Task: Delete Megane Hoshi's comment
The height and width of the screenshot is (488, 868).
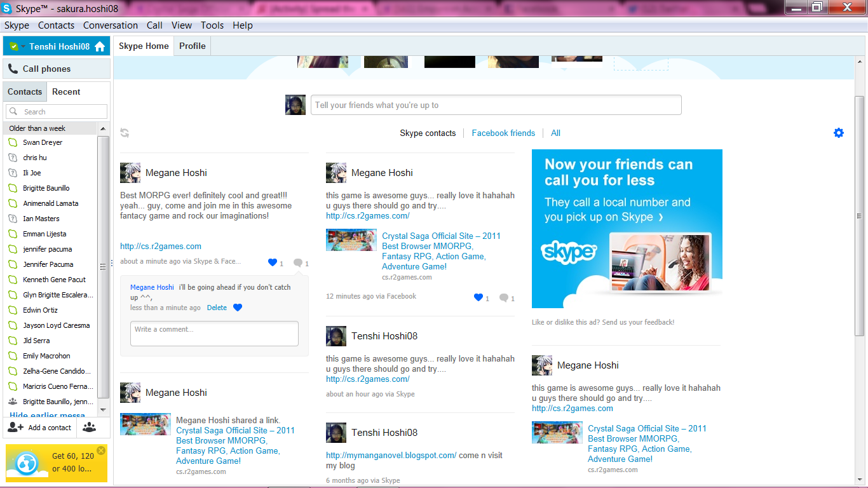Action: 217,308
